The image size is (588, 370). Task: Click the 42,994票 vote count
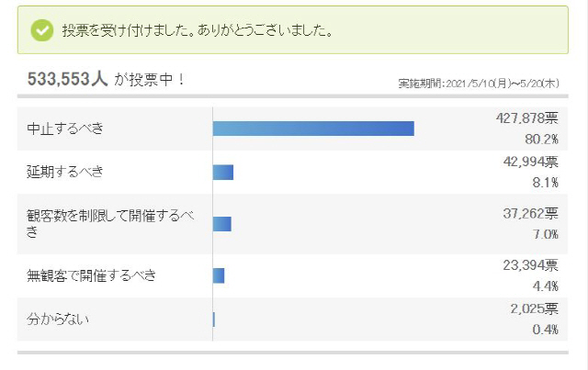pyautogui.click(x=531, y=162)
